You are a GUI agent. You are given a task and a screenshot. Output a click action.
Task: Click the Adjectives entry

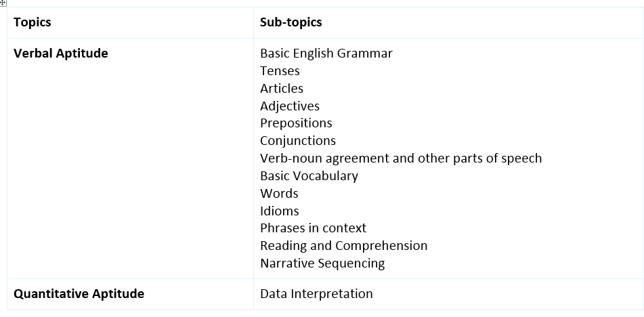289,106
